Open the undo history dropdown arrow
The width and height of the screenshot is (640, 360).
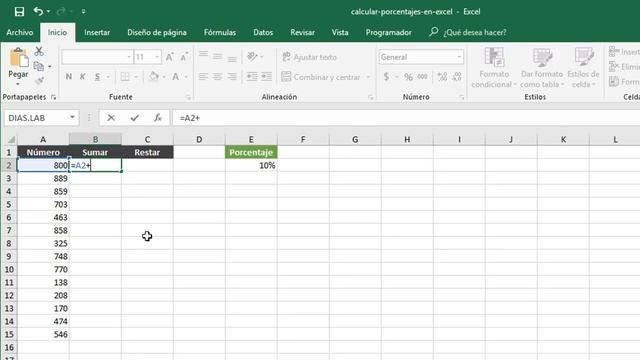[49, 11]
